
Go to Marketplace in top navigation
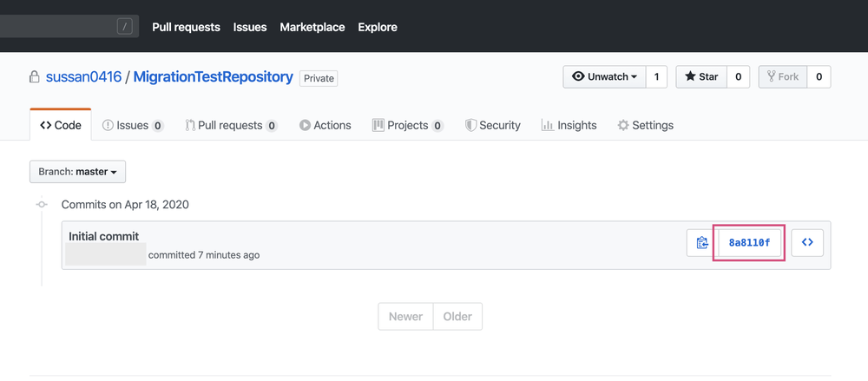pyautogui.click(x=312, y=27)
